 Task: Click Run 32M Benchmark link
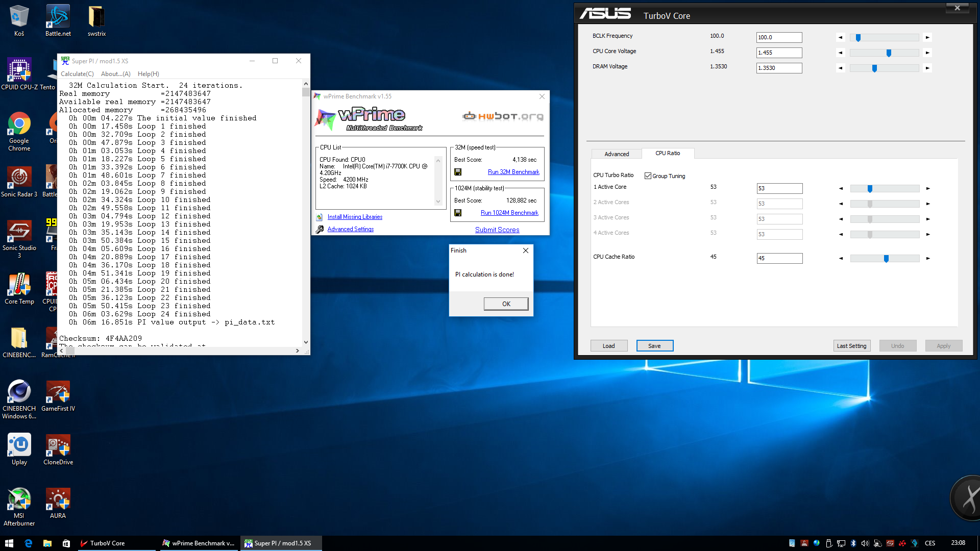[x=513, y=172]
